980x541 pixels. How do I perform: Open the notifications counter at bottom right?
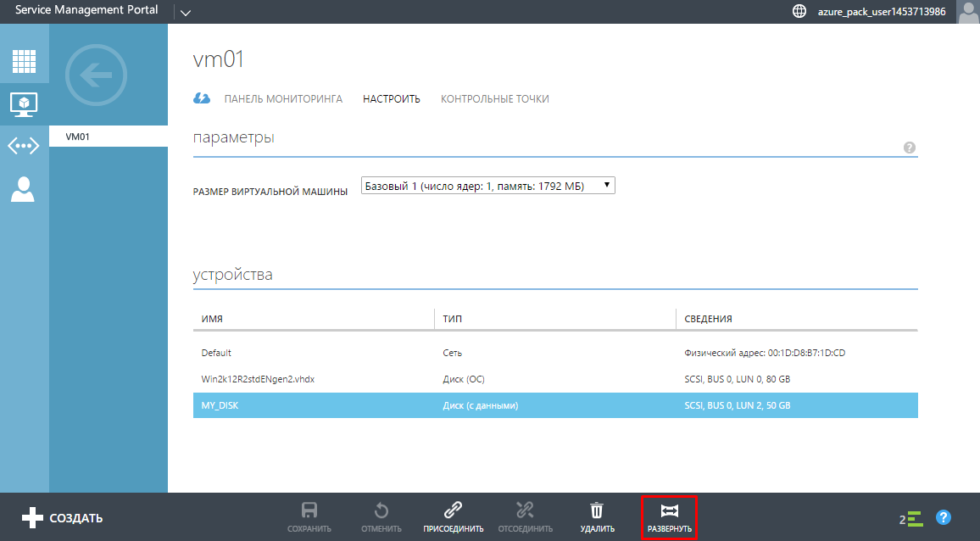pos(910,518)
